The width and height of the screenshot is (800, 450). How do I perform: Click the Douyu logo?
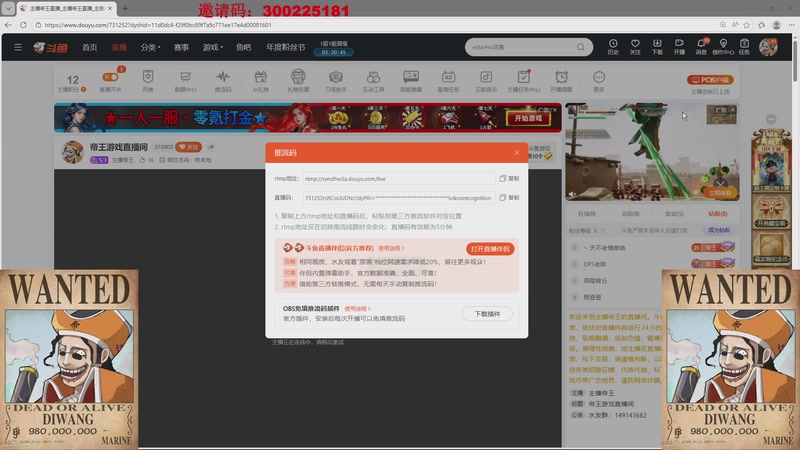(x=50, y=47)
